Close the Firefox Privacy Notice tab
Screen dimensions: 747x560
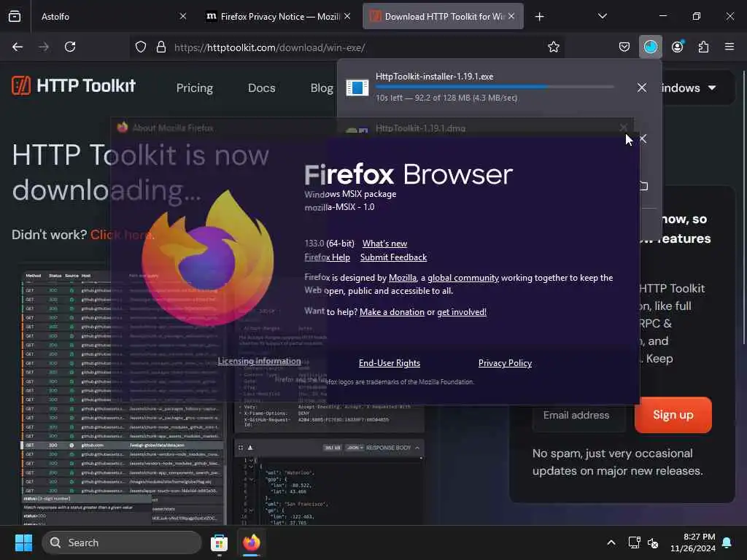(347, 17)
